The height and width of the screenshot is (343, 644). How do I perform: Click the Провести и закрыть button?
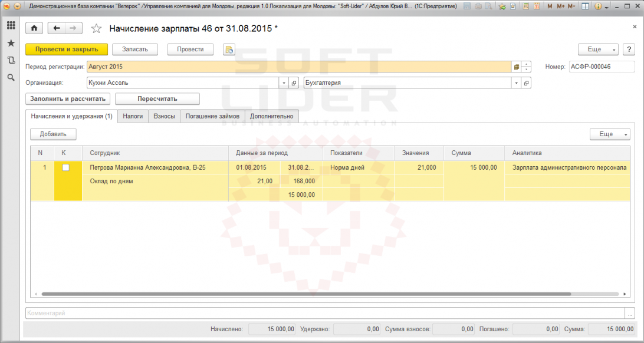(67, 50)
